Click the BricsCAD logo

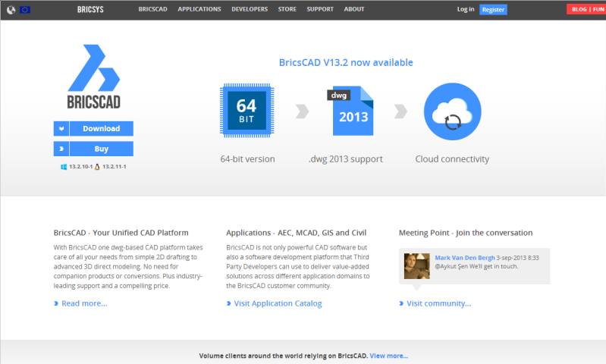(x=93, y=77)
